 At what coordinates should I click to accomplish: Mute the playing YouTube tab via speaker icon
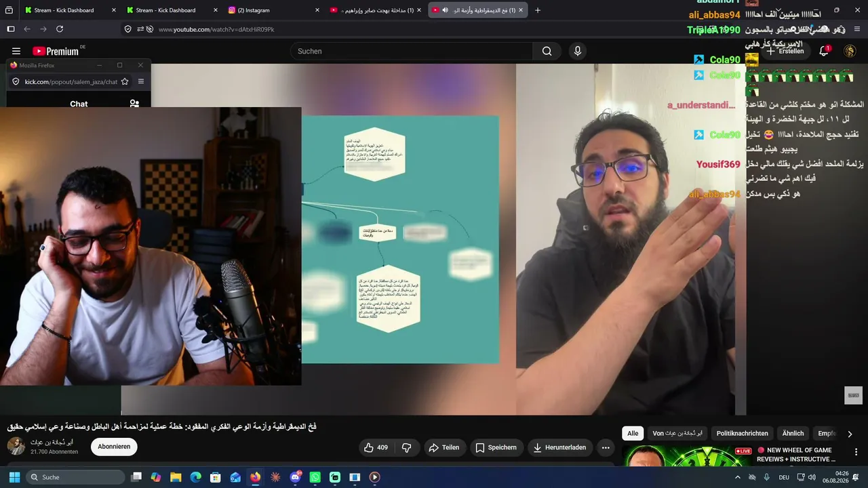click(445, 10)
